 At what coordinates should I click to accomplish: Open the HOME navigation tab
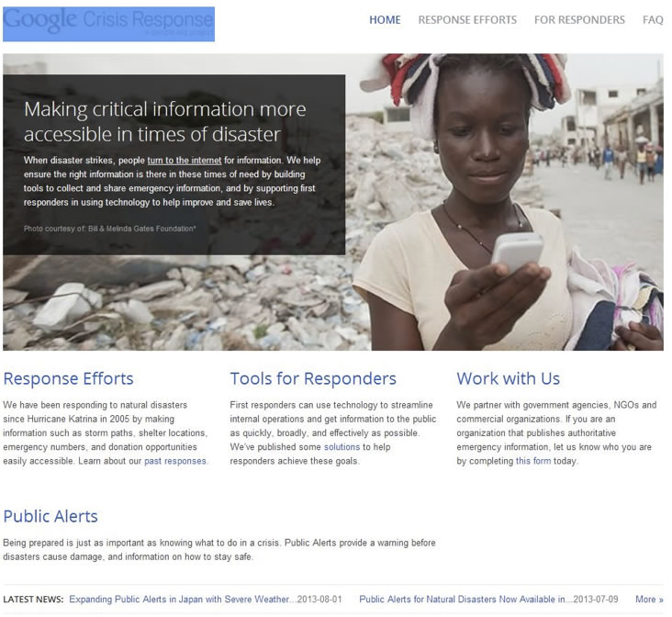[x=385, y=19]
